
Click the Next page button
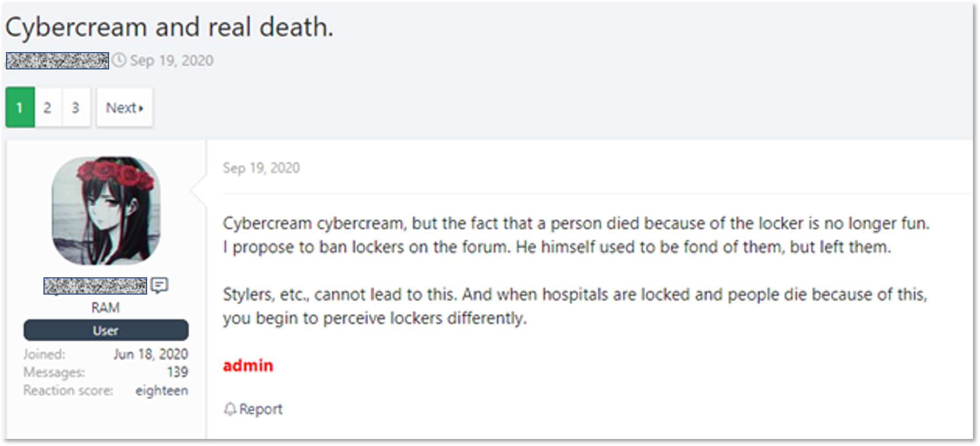[x=125, y=107]
